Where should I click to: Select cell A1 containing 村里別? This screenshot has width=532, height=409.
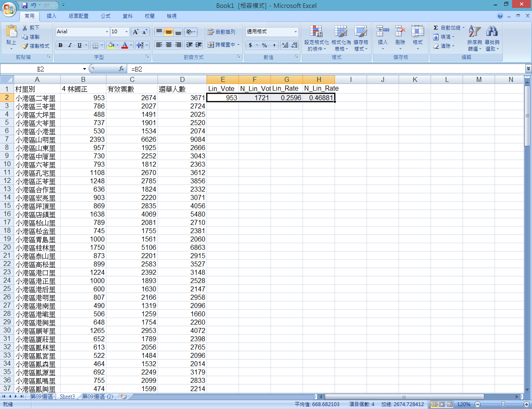37,89
